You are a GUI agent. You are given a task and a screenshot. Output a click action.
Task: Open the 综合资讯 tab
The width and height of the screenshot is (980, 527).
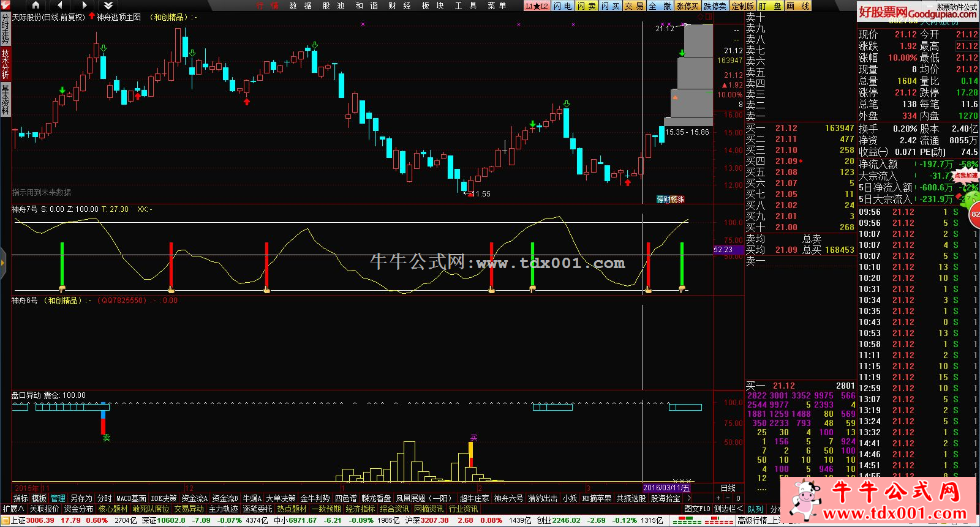pyautogui.click(x=394, y=509)
